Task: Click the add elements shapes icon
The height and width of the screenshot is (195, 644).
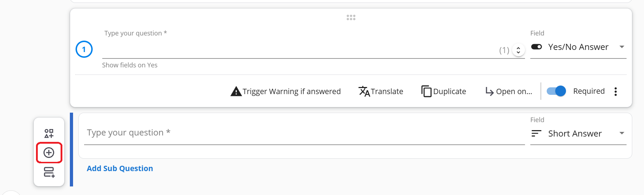Action: click(x=49, y=134)
